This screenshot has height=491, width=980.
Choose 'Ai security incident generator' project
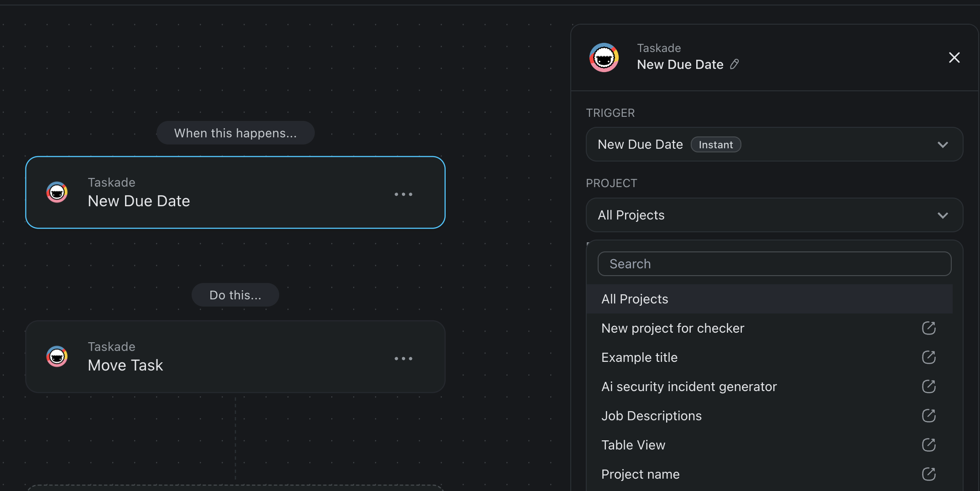click(x=770, y=387)
